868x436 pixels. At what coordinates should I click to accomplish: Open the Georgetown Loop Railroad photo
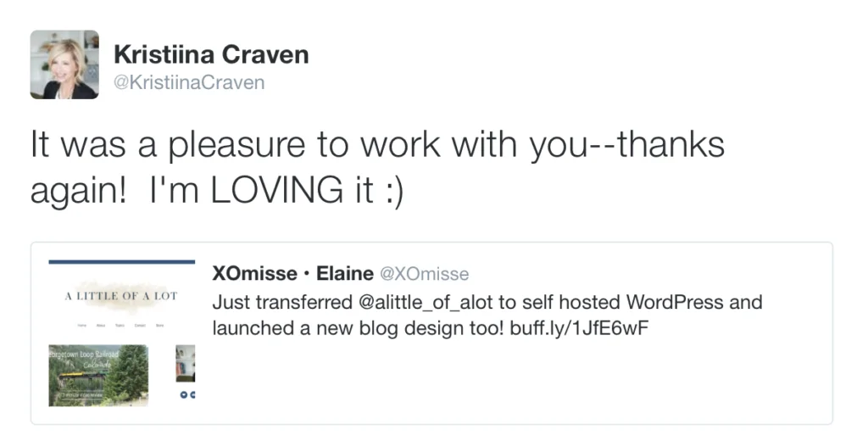tap(98, 375)
